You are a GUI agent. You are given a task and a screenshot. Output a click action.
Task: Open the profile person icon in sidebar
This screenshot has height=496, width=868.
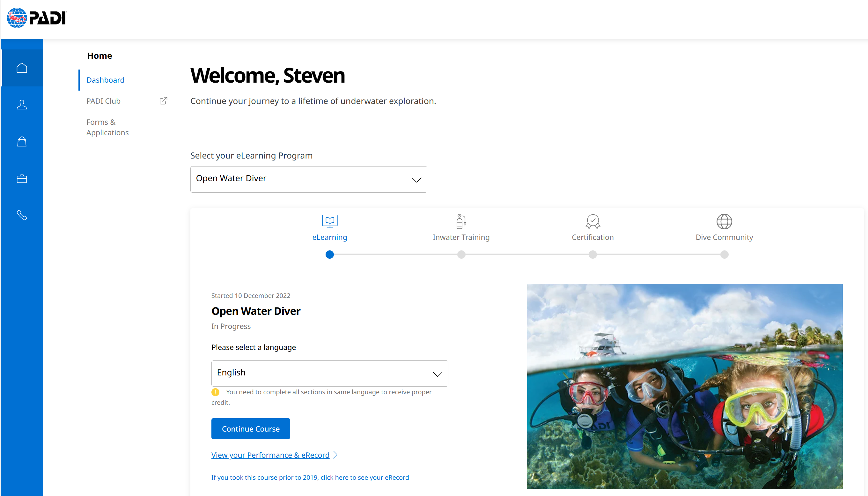(22, 105)
